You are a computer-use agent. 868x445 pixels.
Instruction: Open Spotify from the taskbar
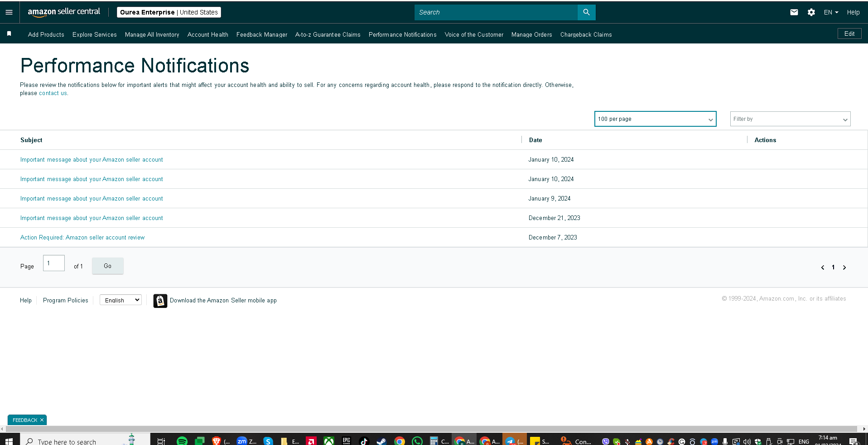point(182,441)
